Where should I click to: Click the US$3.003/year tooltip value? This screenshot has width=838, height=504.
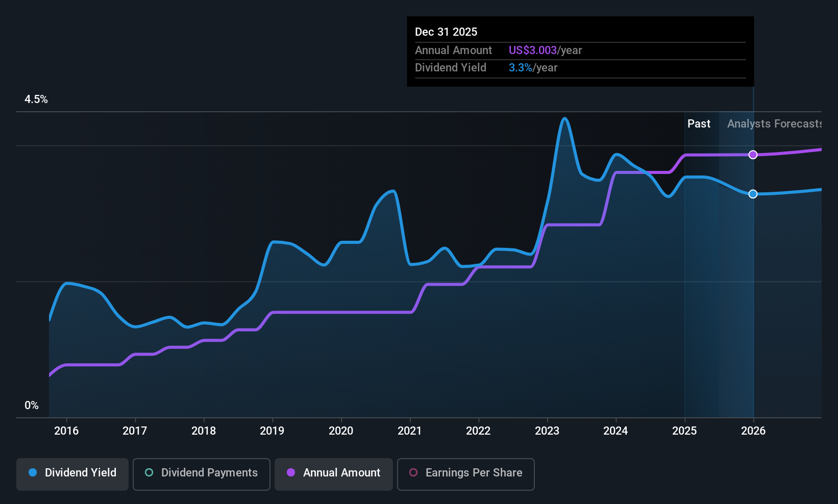545,51
